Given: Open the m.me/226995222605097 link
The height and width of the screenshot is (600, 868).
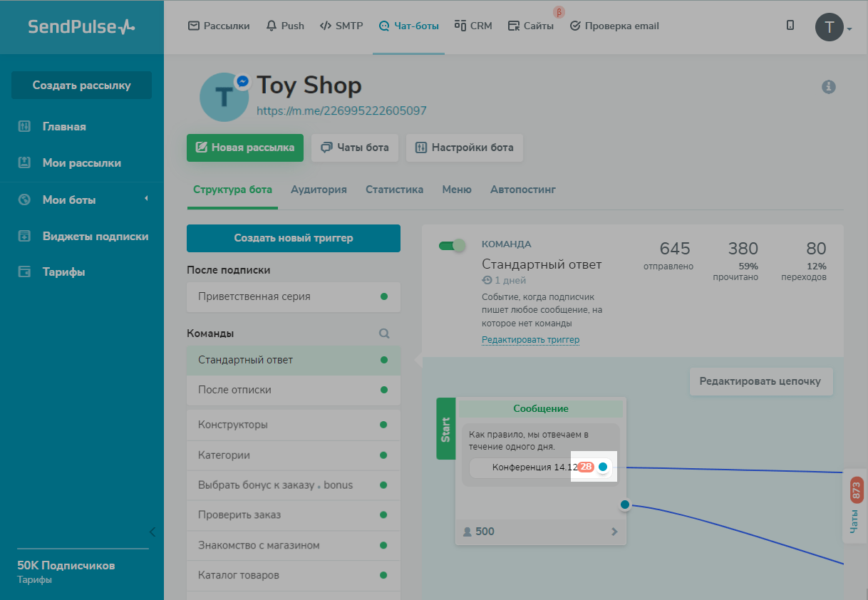Looking at the screenshot, I should click(x=341, y=110).
